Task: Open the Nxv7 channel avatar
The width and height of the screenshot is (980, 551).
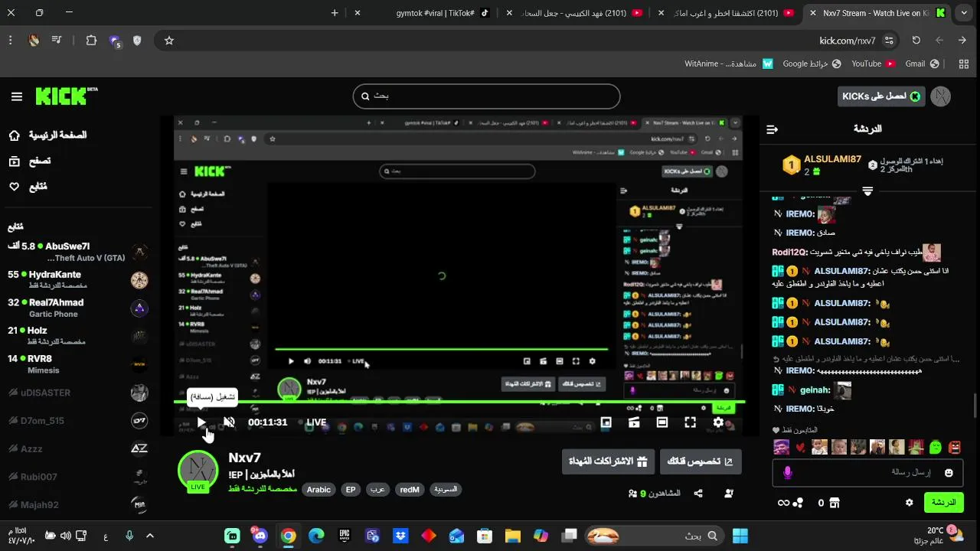Action: pyautogui.click(x=198, y=470)
